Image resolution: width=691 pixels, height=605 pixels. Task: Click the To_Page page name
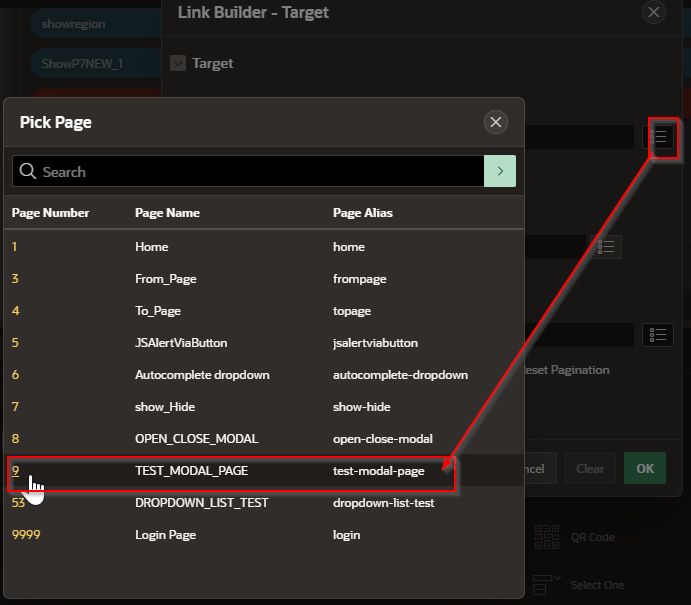point(158,311)
